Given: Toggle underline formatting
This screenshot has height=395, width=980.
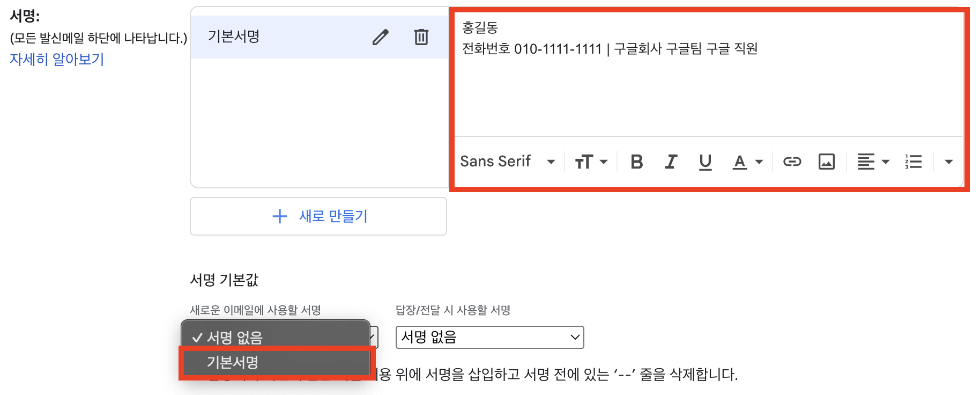Looking at the screenshot, I should (705, 161).
